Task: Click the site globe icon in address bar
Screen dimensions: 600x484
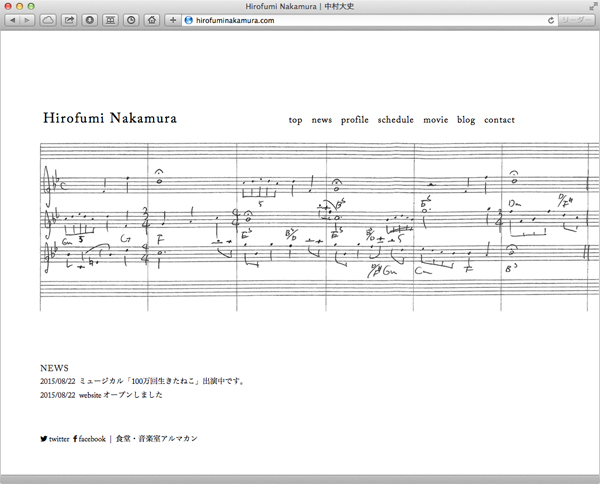Action: click(188, 20)
